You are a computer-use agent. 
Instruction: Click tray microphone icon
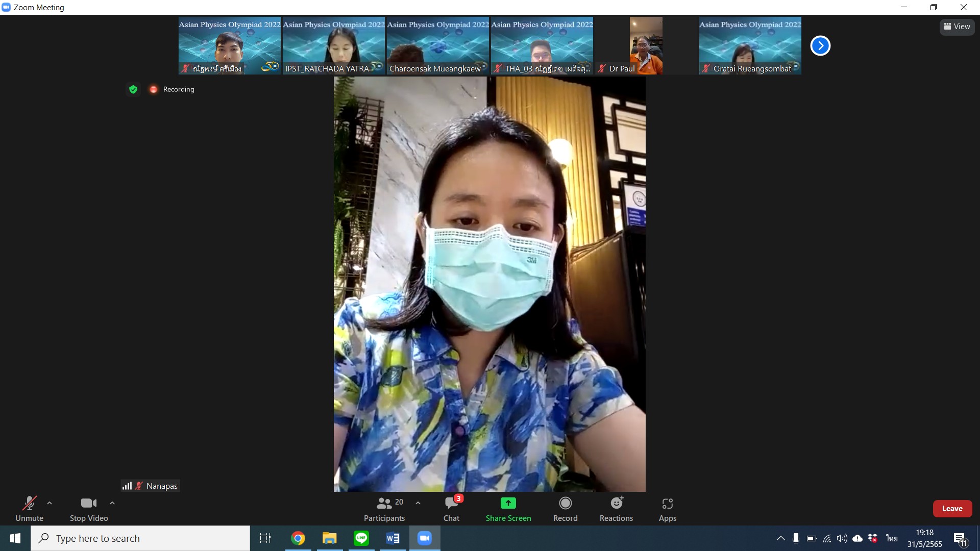[x=796, y=538]
